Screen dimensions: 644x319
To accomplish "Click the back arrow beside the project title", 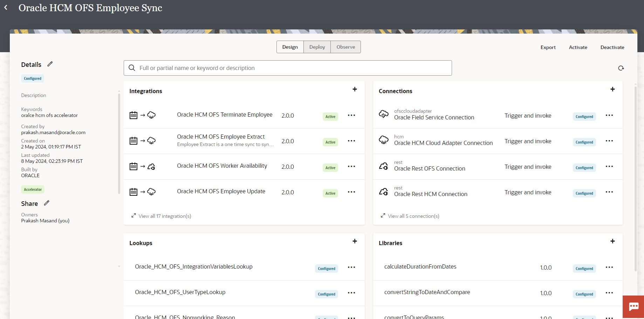I will (x=6, y=7).
